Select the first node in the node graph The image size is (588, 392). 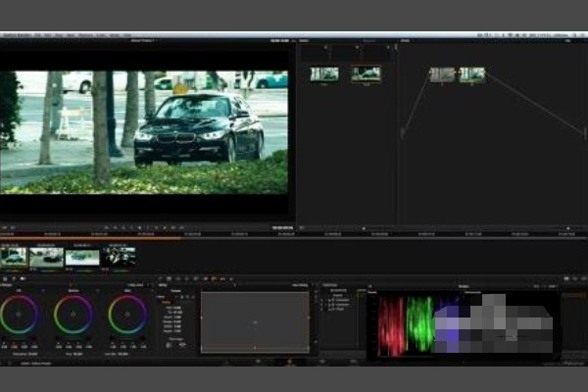tap(442, 74)
